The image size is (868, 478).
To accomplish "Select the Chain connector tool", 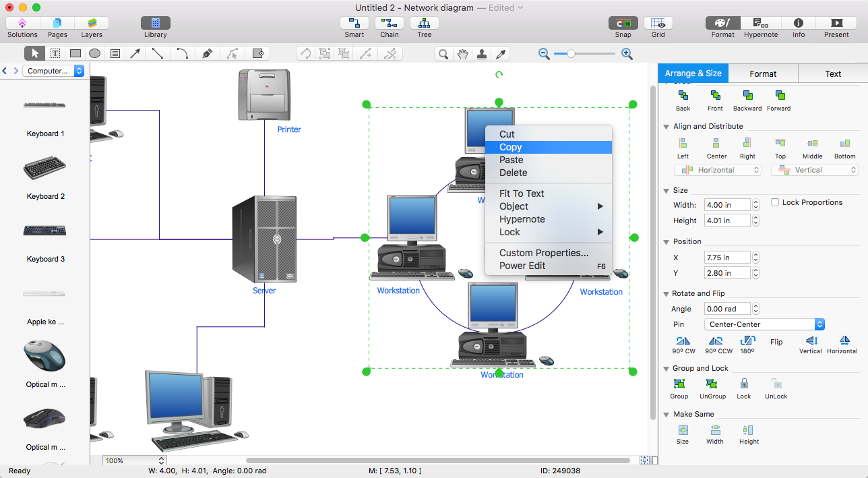I will tap(389, 26).
